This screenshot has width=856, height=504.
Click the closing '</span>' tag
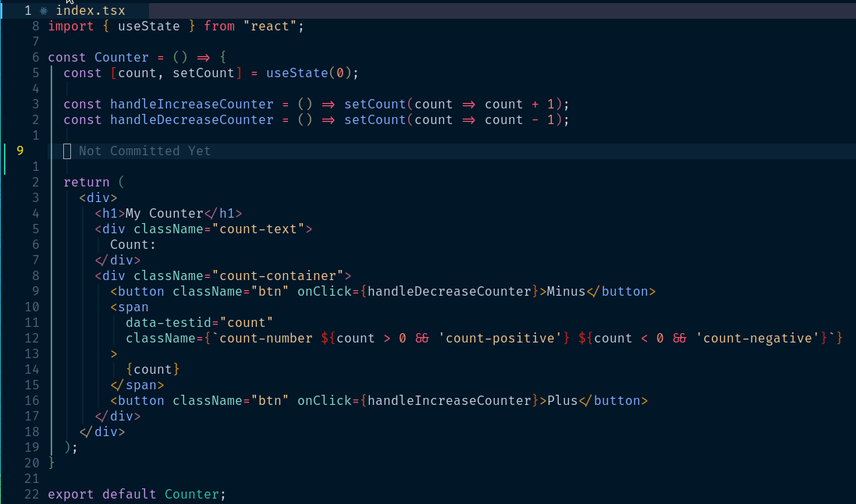click(x=137, y=385)
